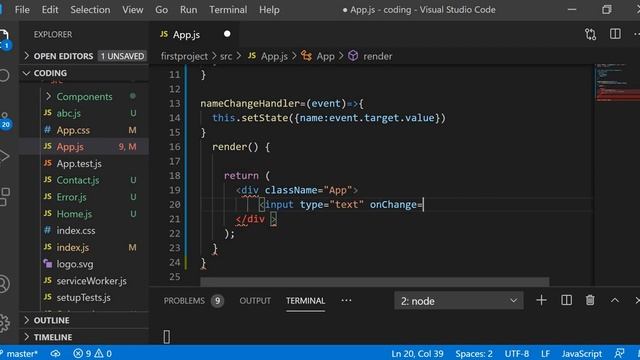
Task: Switch to the Output panel tab
Action: click(x=255, y=301)
